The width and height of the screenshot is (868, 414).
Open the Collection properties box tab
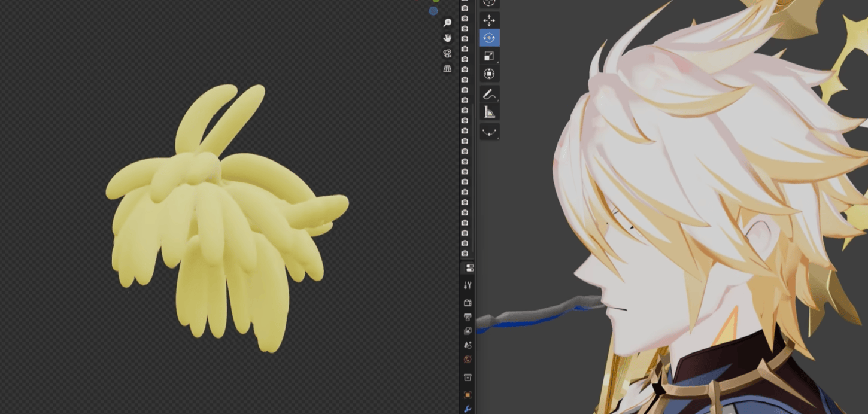tap(468, 378)
